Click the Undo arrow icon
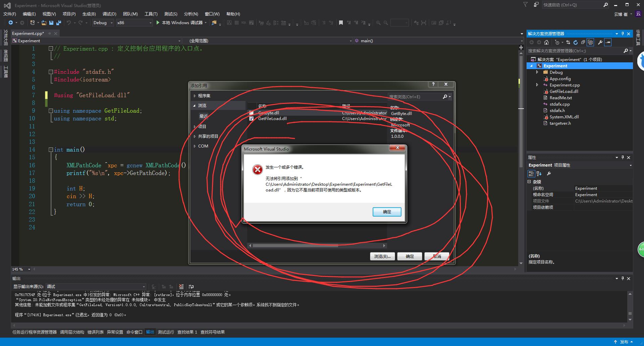Image resolution: width=644 pixels, height=346 pixels. point(69,22)
